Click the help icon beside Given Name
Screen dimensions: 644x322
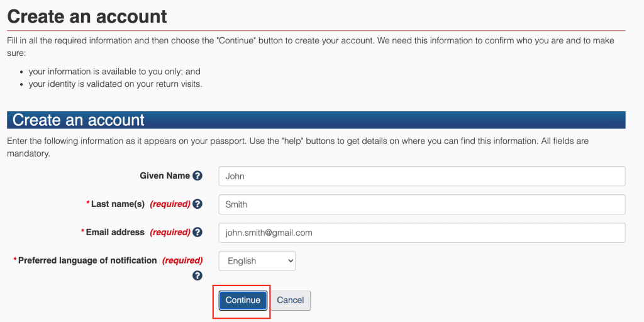[197, 176]
